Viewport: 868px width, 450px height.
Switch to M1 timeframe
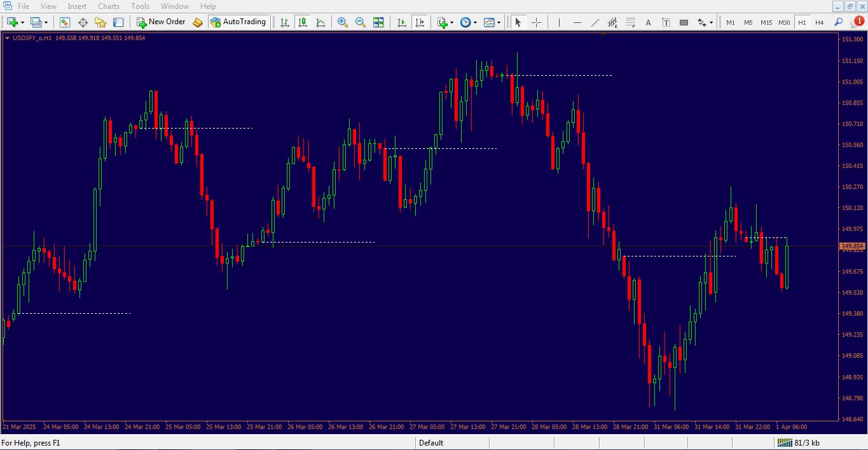coord(731,22)
